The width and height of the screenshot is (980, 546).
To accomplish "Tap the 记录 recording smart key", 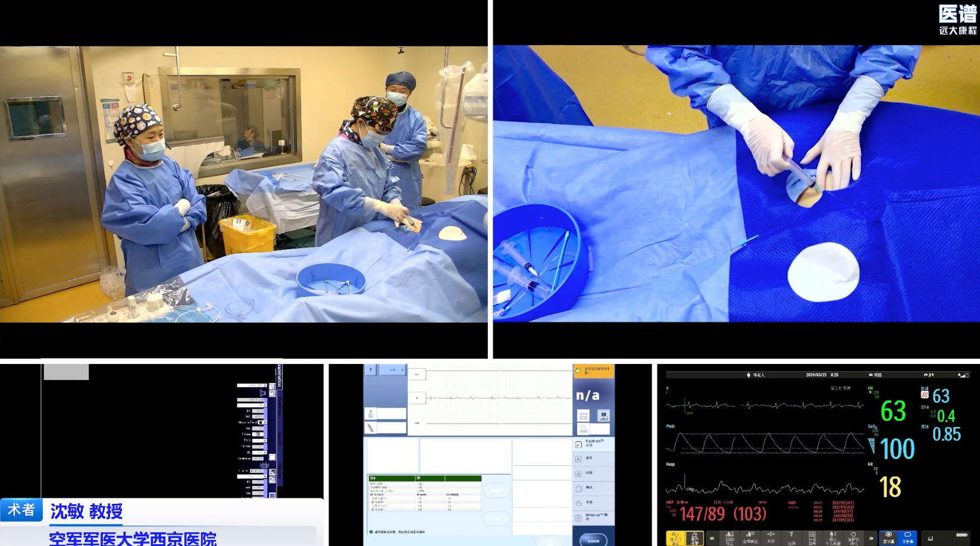I will point(791,538).
